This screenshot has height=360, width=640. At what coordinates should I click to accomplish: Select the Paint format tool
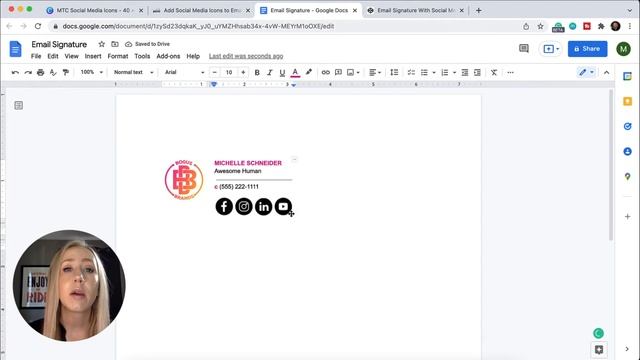click(66, 73)
